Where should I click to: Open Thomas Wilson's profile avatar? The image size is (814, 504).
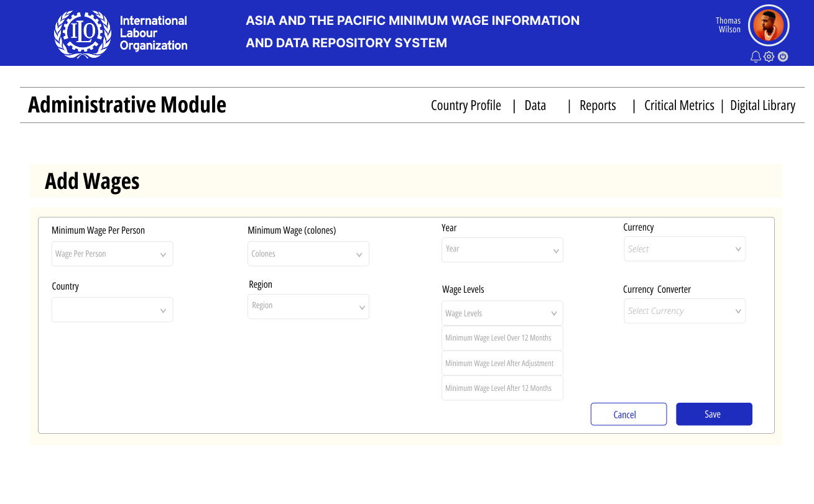tap(768, 25)
